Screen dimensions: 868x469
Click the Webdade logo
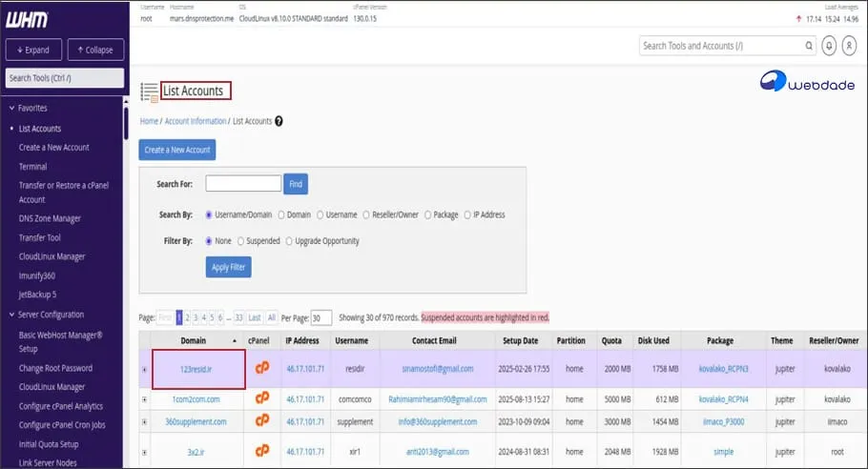(x=807, y=81)
